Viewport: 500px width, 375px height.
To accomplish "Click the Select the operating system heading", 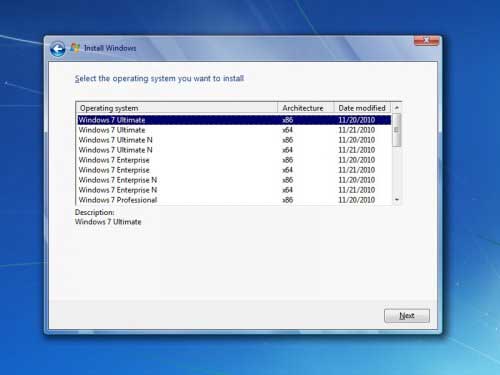I will (x=159, y=79).
